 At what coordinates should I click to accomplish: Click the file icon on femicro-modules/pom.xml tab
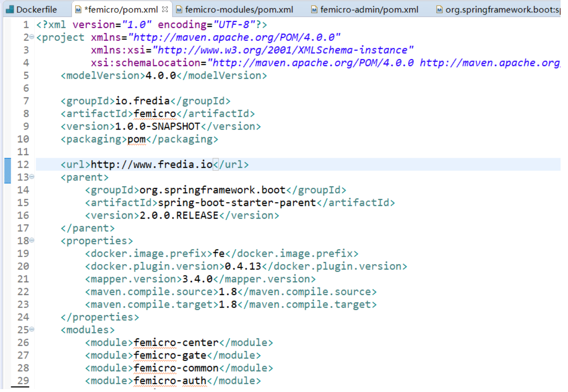click(x=179, y=9)
